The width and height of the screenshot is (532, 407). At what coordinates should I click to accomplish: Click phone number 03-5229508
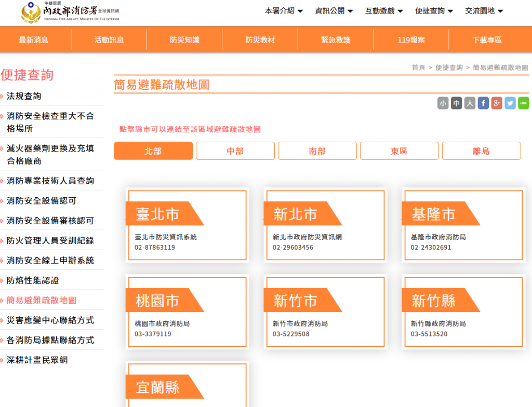click(x=291, y=334)
